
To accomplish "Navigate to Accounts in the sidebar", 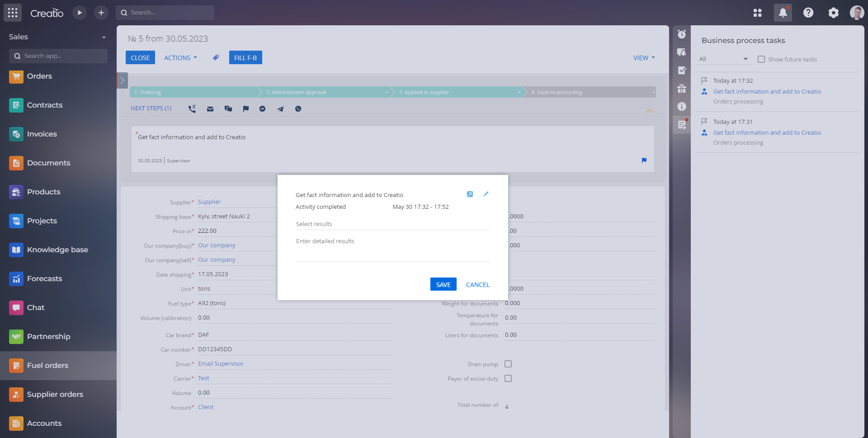I will click(x=44, y=423).
